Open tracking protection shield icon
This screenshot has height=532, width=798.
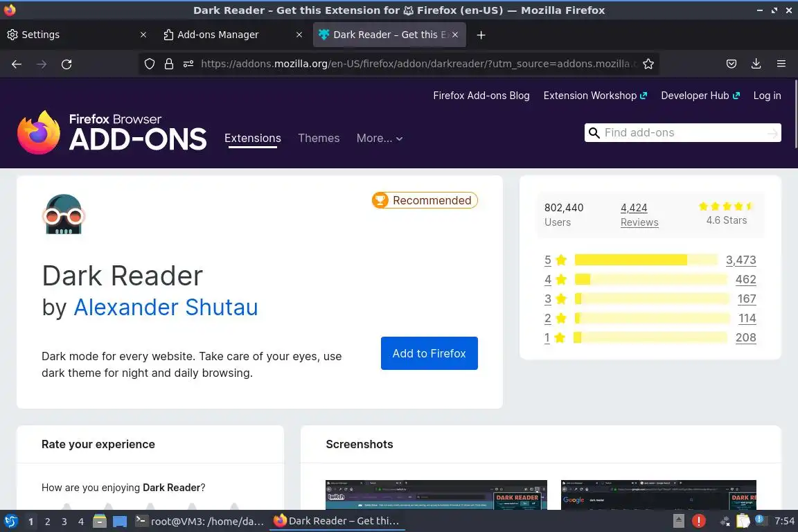(149, 64)
